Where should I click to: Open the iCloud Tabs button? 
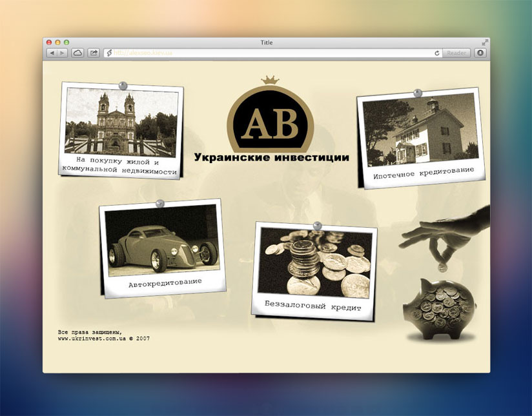pyautogui.click(x=77, y=53)
